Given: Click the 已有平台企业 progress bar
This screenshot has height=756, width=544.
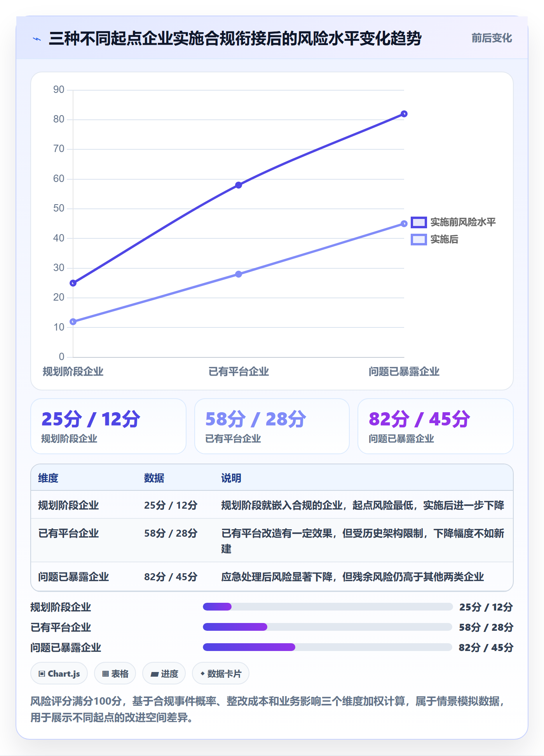Looking at the screenshot, I should click(328, 627).
